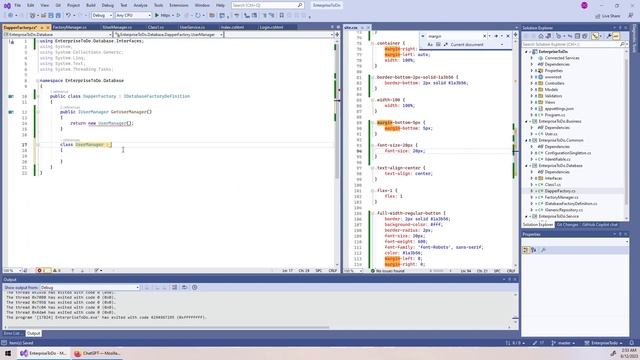This screenshot has height=360, width=640.
Task: Click the property pages wrench in Properties panel
Action: tap(543, 250)
